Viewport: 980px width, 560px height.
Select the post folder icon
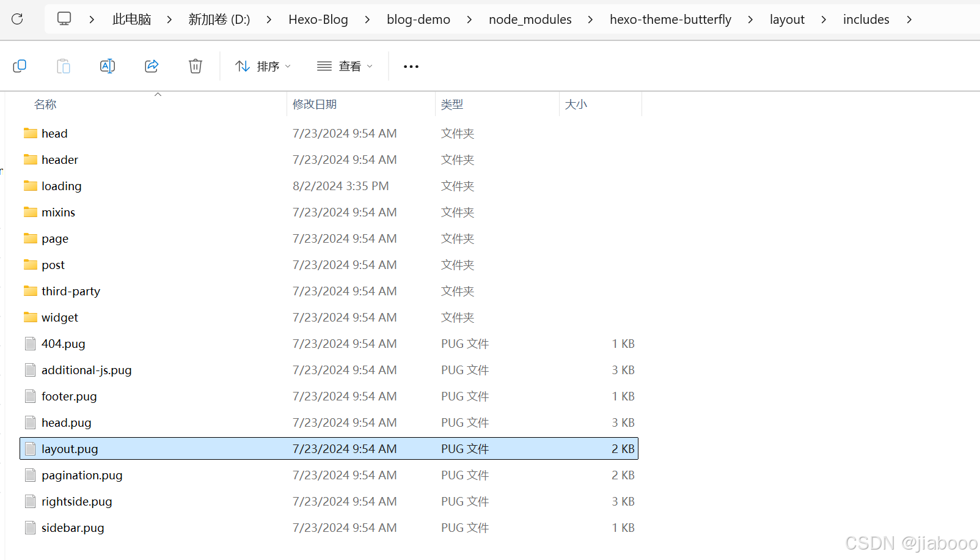[31, 265]
